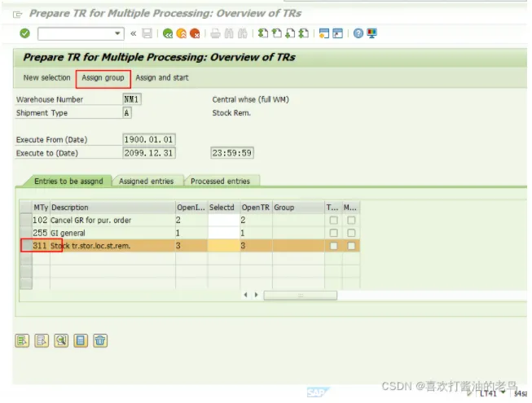The image size is (532, 403).
Task: Click the Execute to date field
Action: [x=149, y=153]
